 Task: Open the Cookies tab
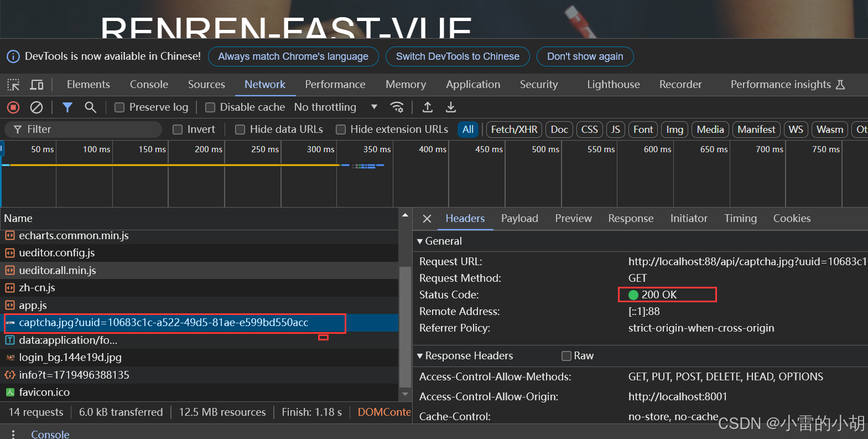792,219
